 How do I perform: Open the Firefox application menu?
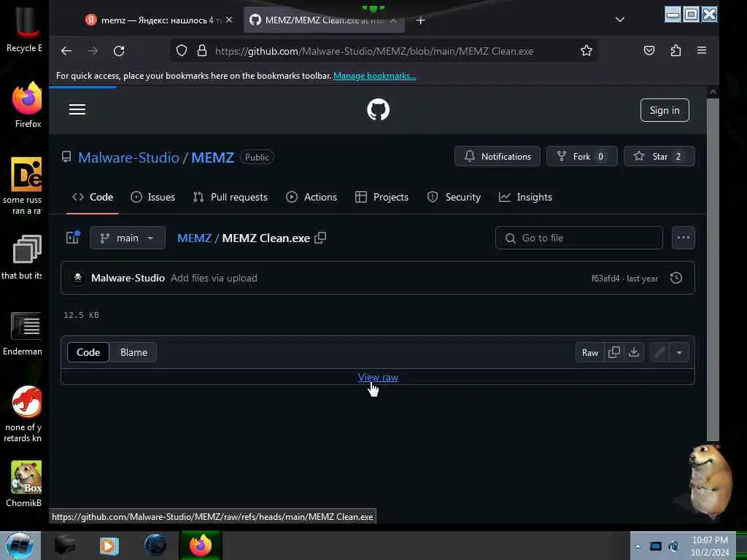pos(702,50)
